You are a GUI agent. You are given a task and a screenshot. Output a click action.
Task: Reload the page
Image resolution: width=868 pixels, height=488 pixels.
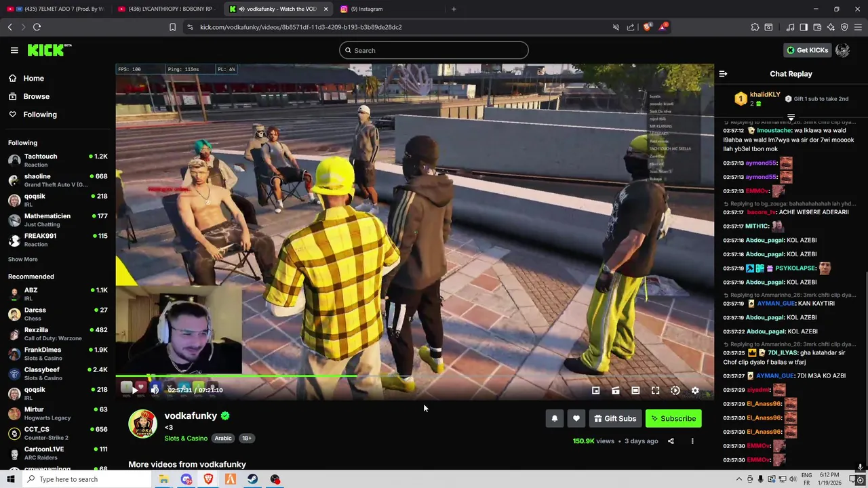pos(37,27)
